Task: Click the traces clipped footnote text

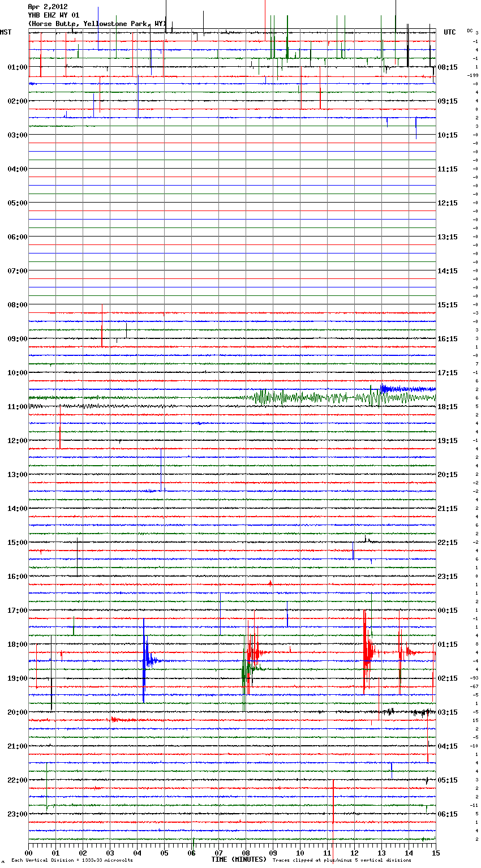Action: point(342,861)
